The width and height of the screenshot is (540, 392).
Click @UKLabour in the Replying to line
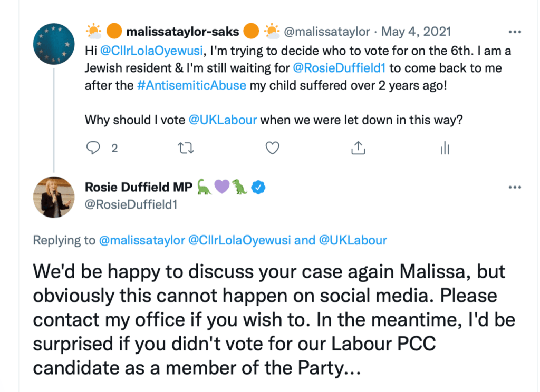tap(353, 240)
